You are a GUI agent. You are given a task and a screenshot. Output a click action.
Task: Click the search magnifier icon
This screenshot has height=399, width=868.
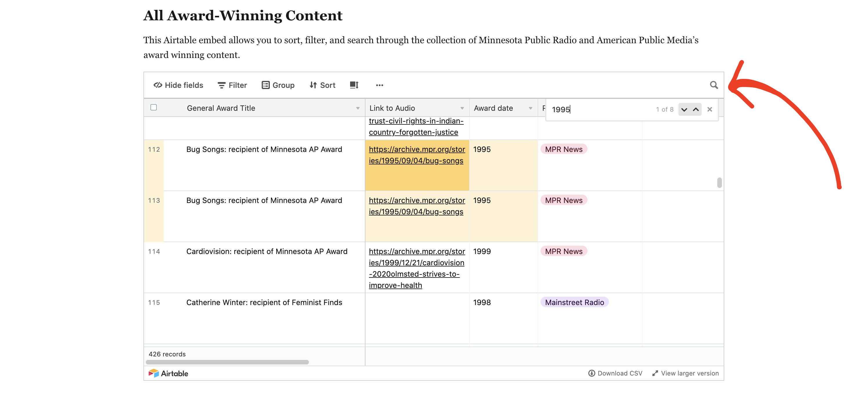714,85
